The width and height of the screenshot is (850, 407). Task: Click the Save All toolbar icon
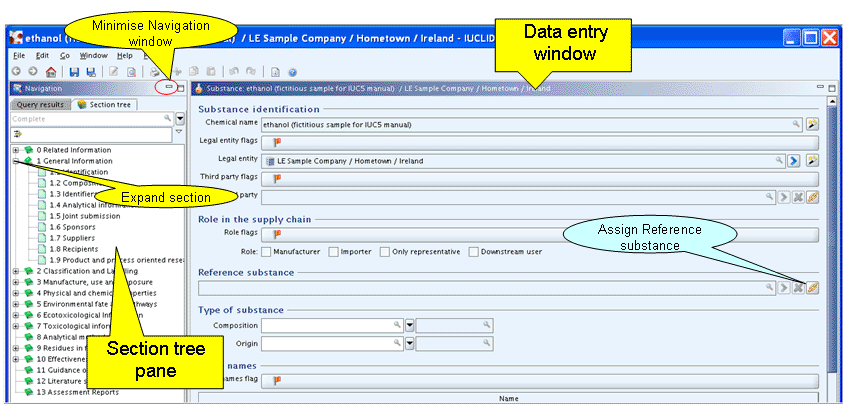point(91,71)
